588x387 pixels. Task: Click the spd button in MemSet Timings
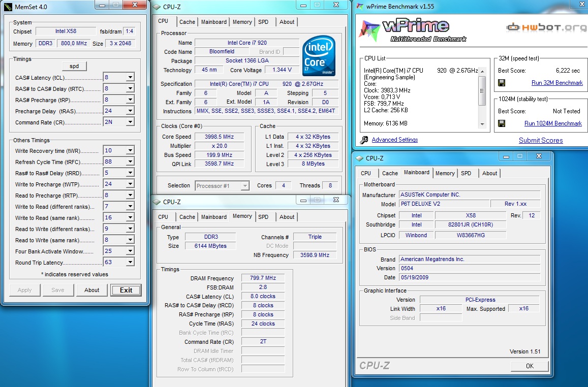click(74, 67)
